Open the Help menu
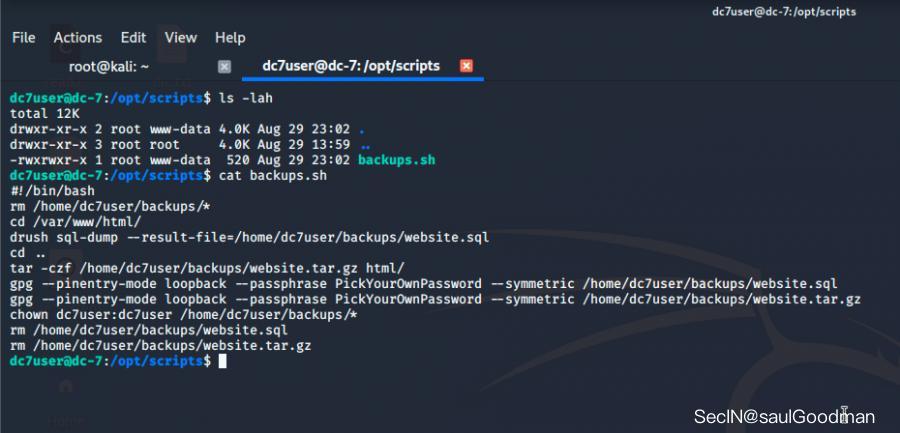Image resolution: width=900 pixels, height=433 pixels. click(x=229, y=37)
